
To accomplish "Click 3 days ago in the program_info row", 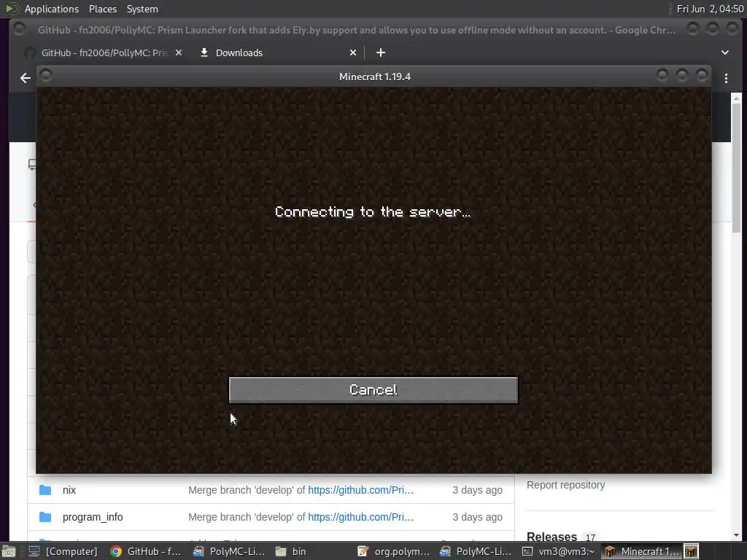I will (477, 517).
